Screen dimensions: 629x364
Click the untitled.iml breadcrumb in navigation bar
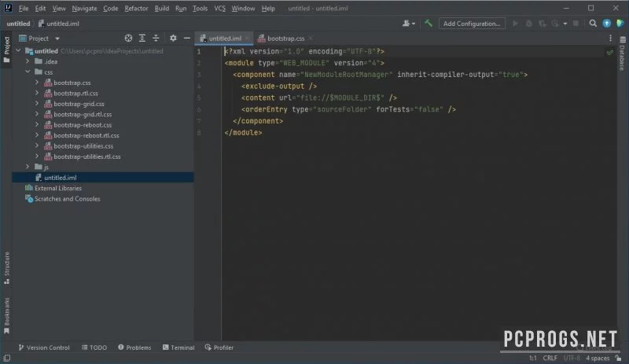pos(58,24)
